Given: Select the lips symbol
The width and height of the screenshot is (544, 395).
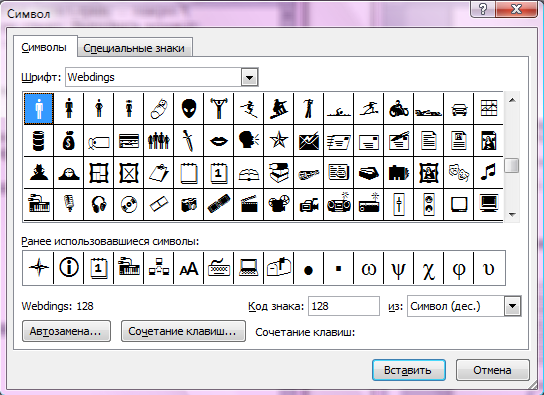Looking at the screenshot, I should pyautogui.click(x=219, y=141).
